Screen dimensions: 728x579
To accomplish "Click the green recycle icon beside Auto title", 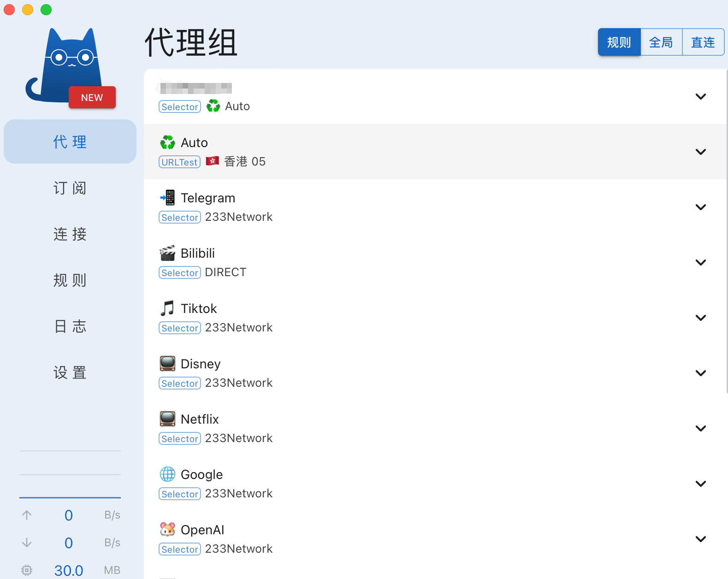I will [x=167, y=142].
